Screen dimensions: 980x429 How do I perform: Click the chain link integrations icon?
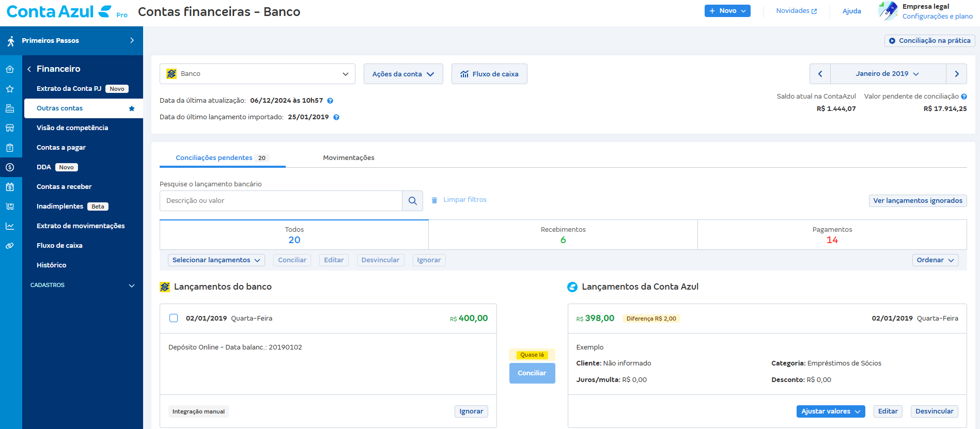click(x=10, y=246)
